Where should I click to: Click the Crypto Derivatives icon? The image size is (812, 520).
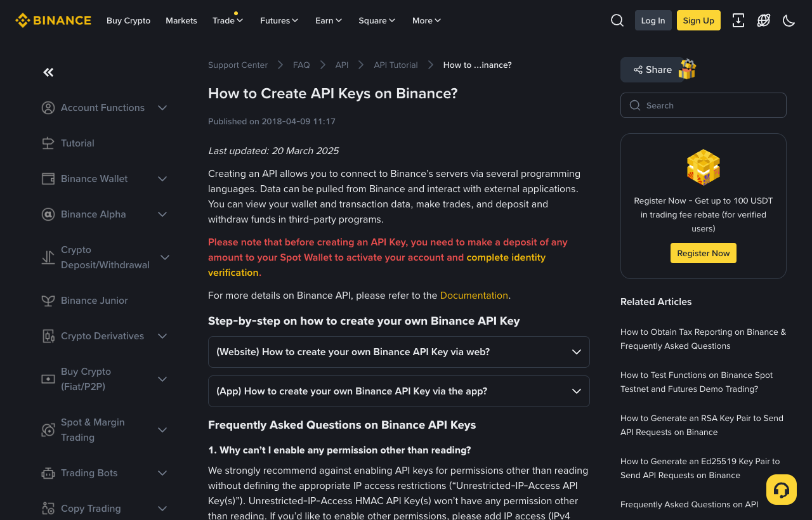[x=48, y=336]
